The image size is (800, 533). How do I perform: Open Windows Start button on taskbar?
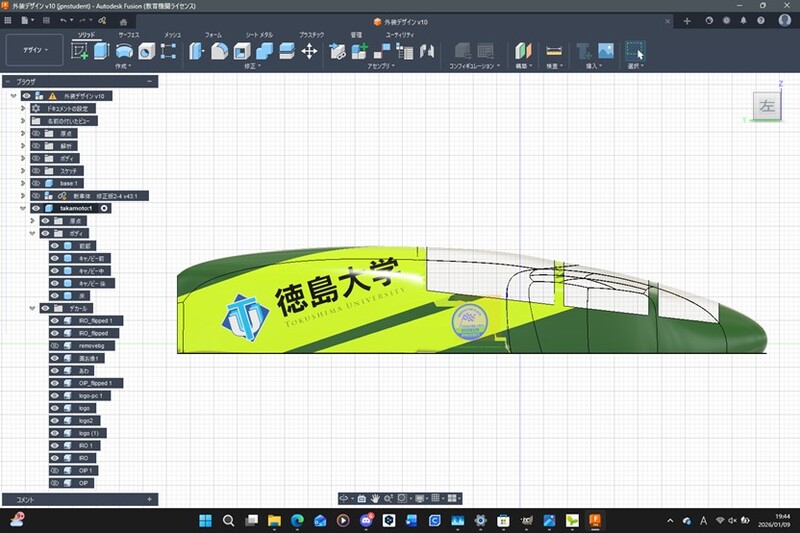pyautogui.click(x=205, y=521)
